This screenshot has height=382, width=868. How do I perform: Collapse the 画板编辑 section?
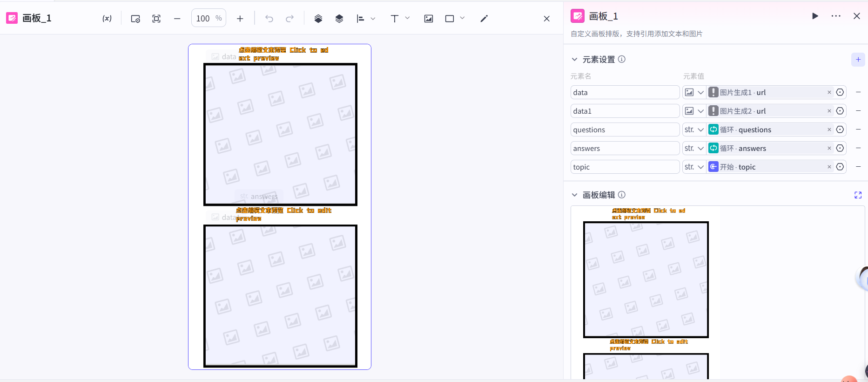(574, 195)
